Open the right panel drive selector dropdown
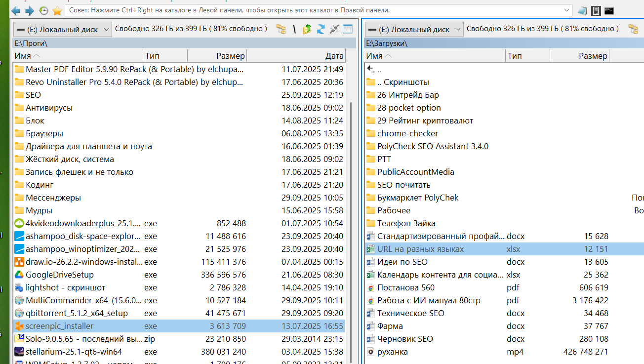Image resolution: width=644 pixels, height=364 pixels. [414, 30]
